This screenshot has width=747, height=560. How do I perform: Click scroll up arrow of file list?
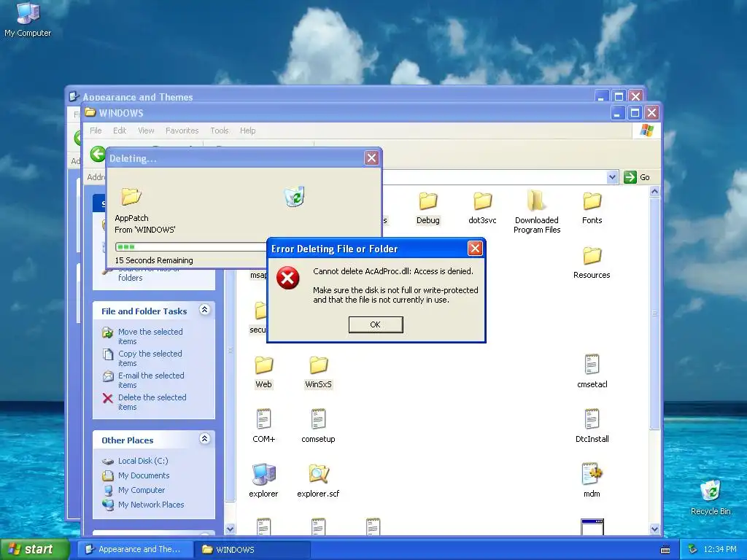pos(654,192)
